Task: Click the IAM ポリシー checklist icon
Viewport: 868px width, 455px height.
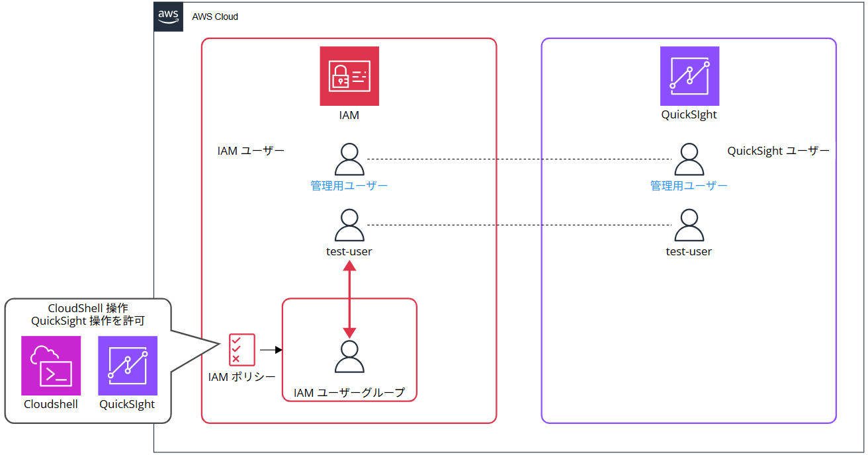Action: click(x=241, y=349)
